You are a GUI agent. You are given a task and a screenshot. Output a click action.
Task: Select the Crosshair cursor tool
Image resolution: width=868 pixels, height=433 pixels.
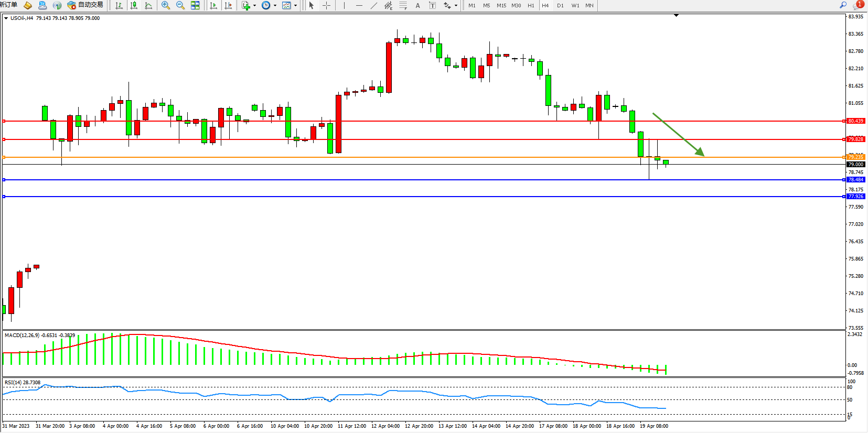coord(326,5)
